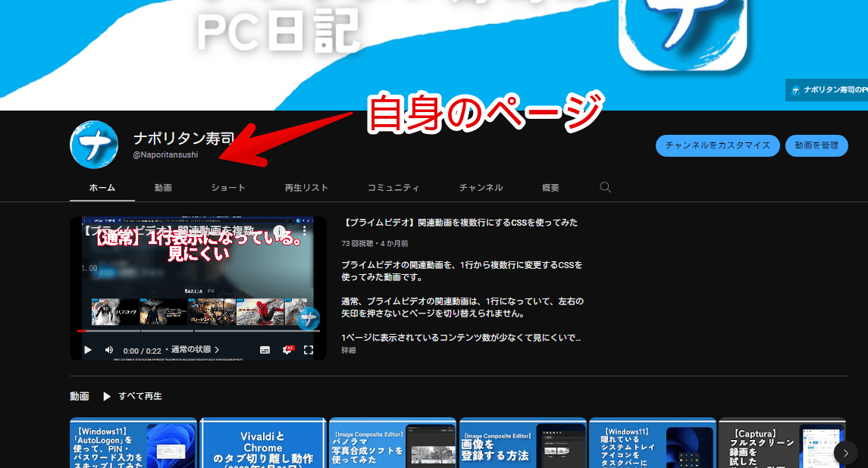Open the 画像を登録する方法 video thumbnail

[x=522, y=442]
